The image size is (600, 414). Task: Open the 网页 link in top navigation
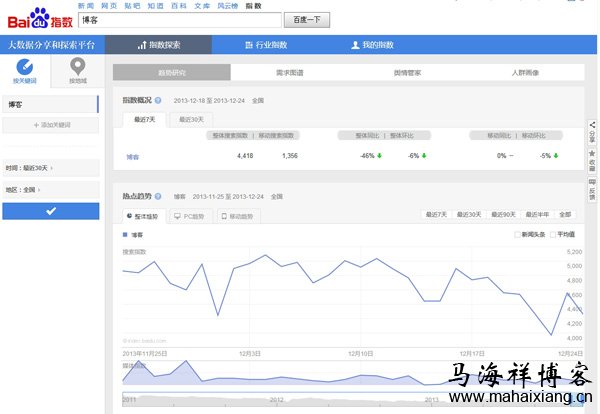click(109, 6)
